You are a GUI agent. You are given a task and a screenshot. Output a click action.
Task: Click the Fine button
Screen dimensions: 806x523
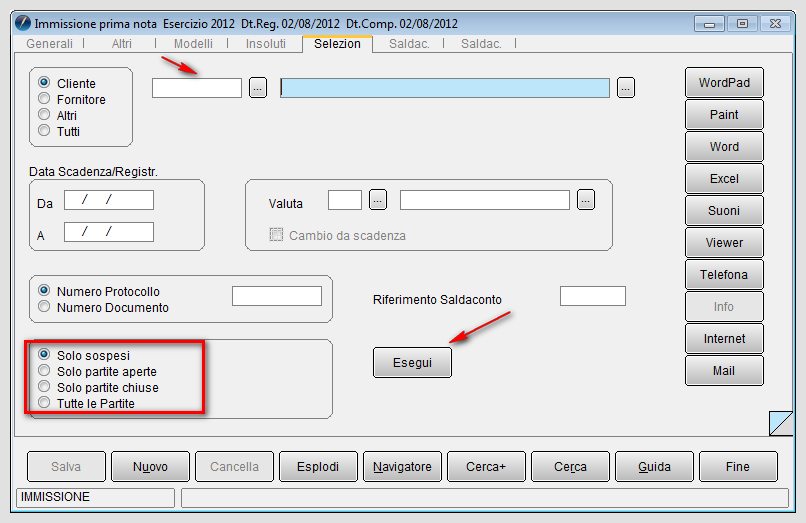[738, 466]
